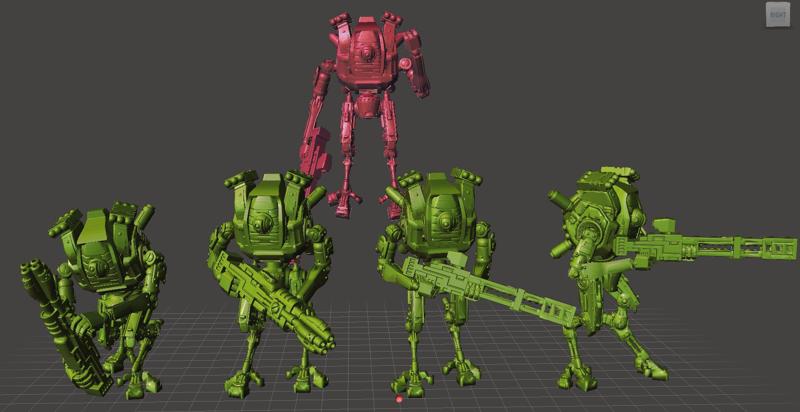The width and height of the screenshot is (800, 412).
Task: Select the kneeling green robot with cannon
Action: point(94,301)
